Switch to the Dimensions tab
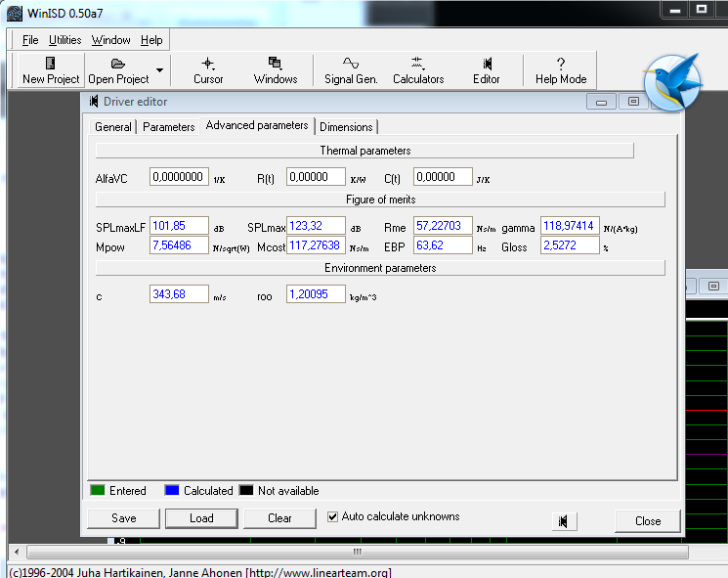Screen dimensions: 728x578 [x=346, y=127]
